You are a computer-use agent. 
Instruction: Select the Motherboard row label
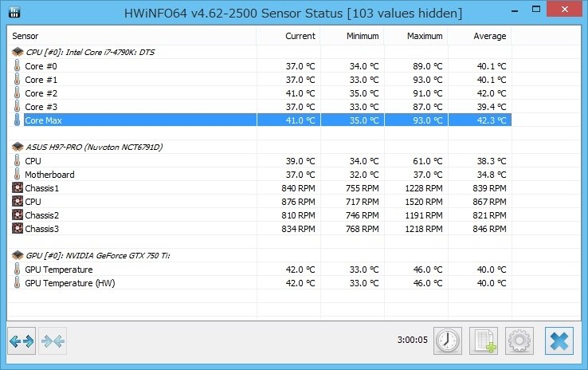49,175
